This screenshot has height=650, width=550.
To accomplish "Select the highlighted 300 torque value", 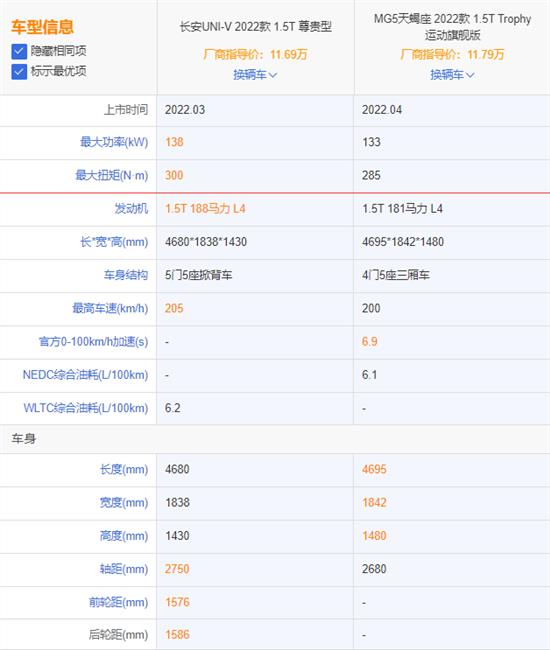I will [174, 175].
